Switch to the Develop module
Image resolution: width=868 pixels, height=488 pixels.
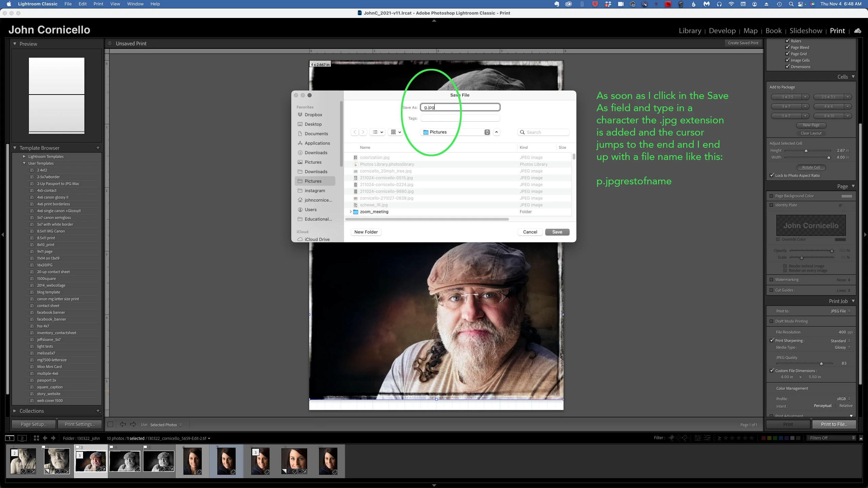pyautogui.click(x=722, y=31)
